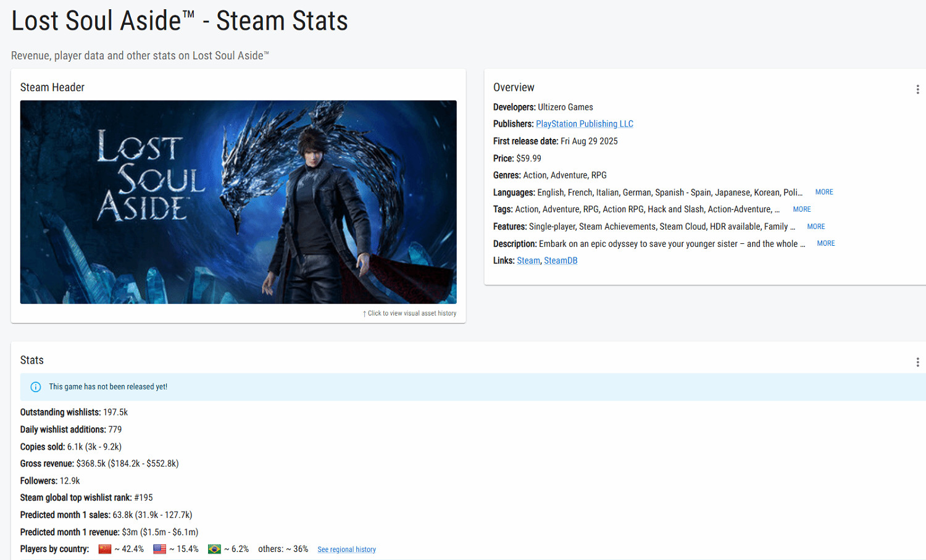Screen dimensions: 926x560
Task: Open the Steam store link
Action: coord(528,260)
